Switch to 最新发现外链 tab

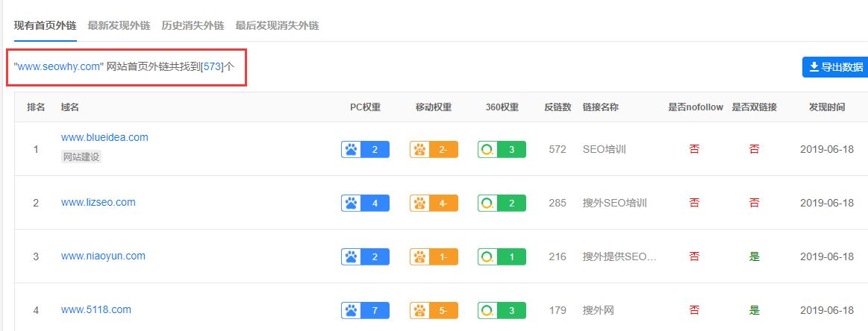(x=119, y=25)
